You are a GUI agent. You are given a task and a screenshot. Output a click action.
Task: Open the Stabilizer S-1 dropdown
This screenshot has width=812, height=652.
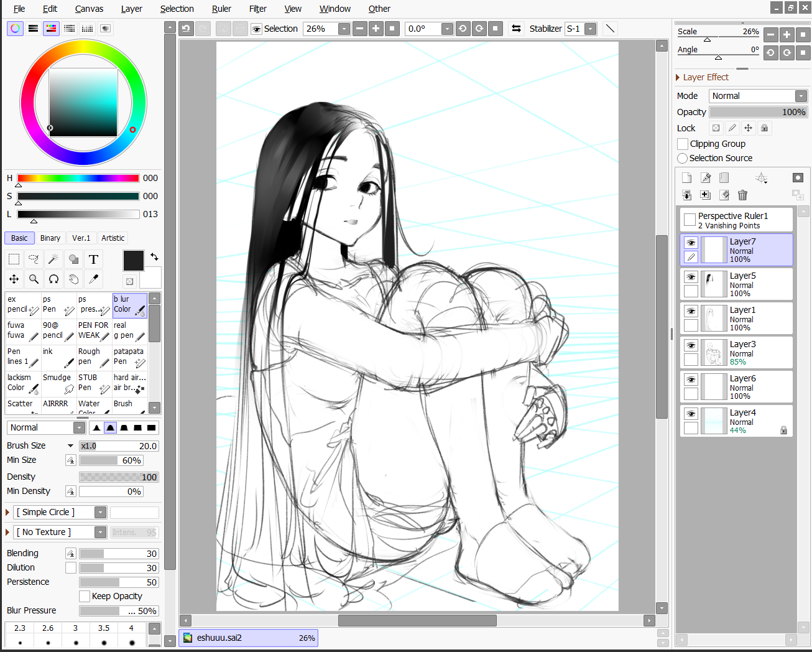coord(591,29)
